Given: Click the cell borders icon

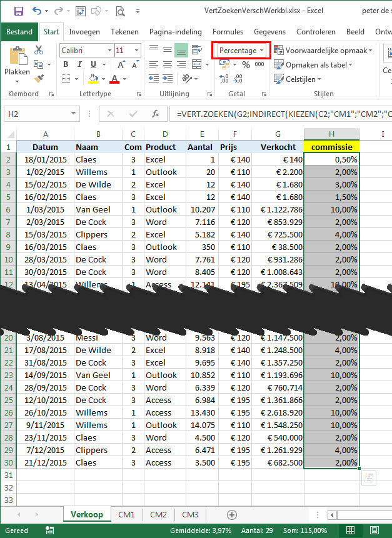Looking at the screenshot, I should point(66,79).
